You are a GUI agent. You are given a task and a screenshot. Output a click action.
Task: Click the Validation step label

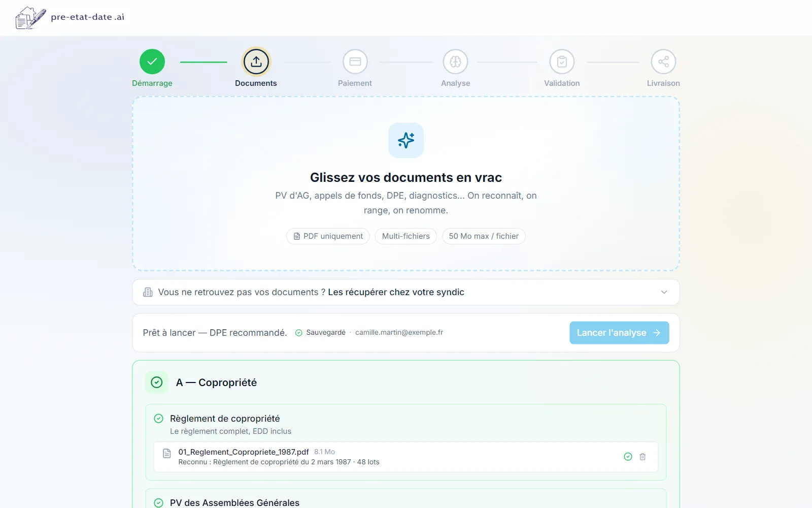click(562, 83)
